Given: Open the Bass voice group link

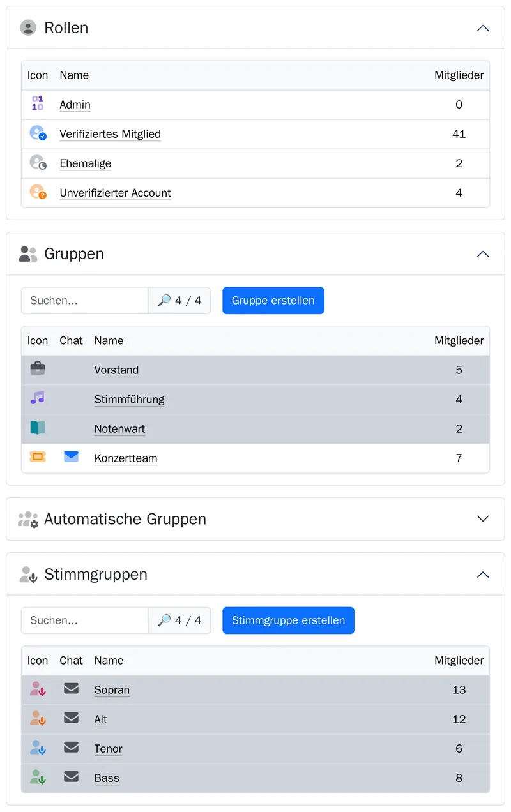Looking at the screenshot, I should (x=107, y=778).
